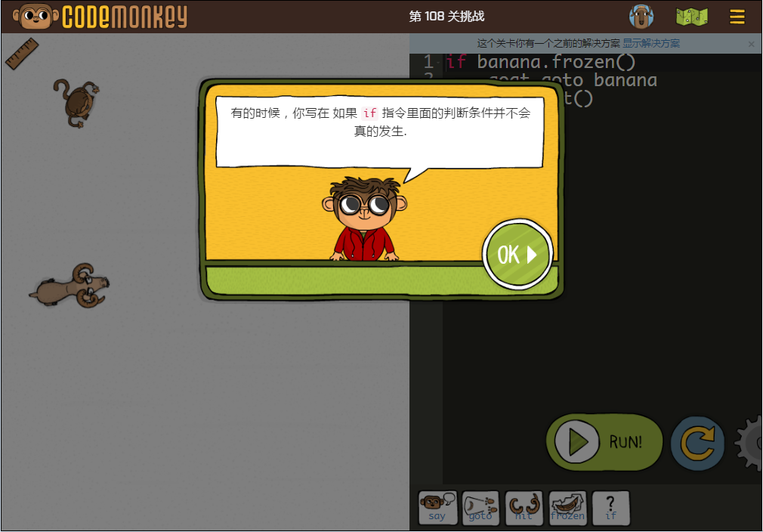The width and height of the screenshot is (763, 532).
Task: Click the RUN! button
Action: pyautogui.click(x=604, y=442)
